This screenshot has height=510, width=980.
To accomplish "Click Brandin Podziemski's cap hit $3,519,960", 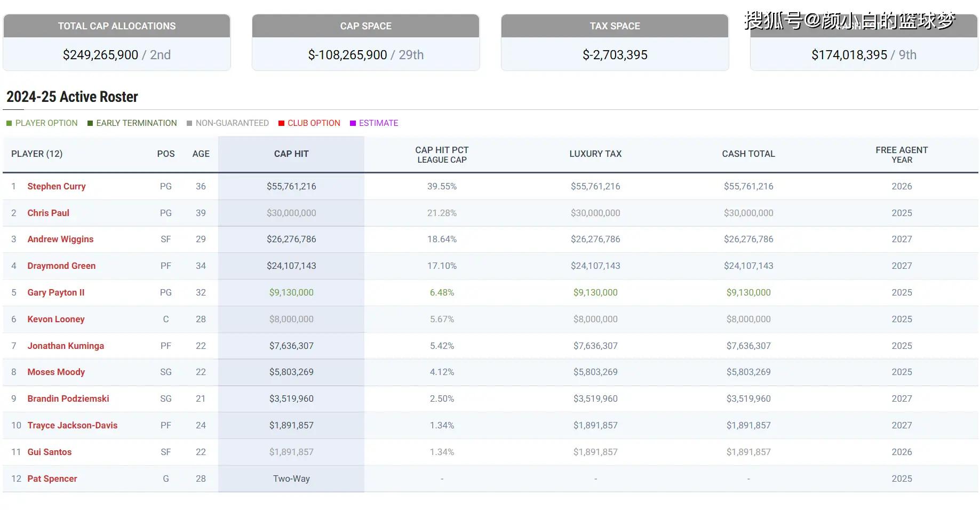I will [291, 399].
